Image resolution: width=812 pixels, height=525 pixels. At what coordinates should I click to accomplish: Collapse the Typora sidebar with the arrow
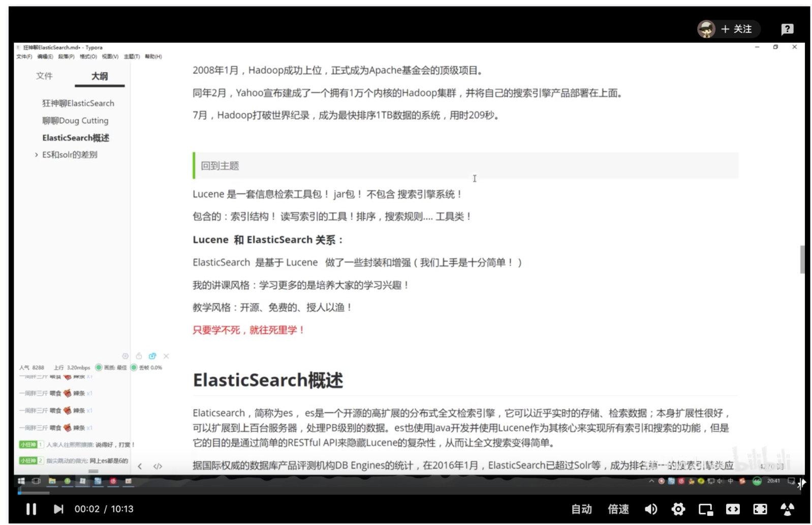[x=140, y=466]
